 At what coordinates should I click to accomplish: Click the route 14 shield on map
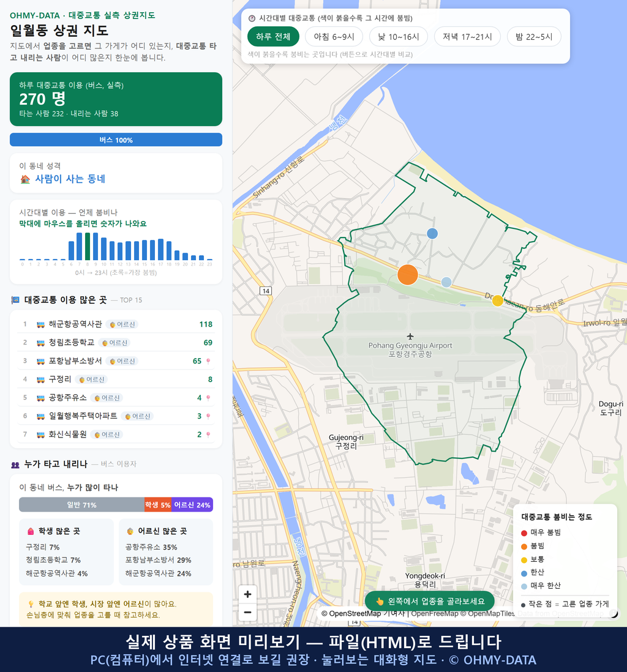point(266,291)
